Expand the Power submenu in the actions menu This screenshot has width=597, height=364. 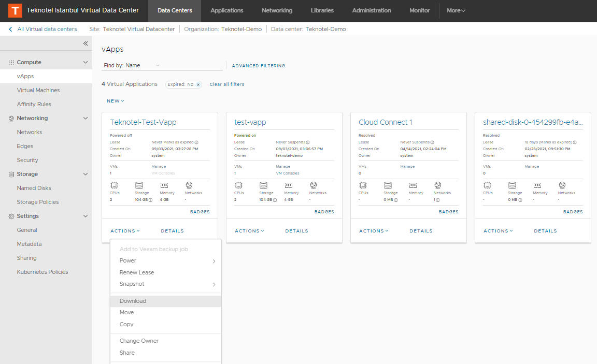pyautogui.click(x=166, y=261)
